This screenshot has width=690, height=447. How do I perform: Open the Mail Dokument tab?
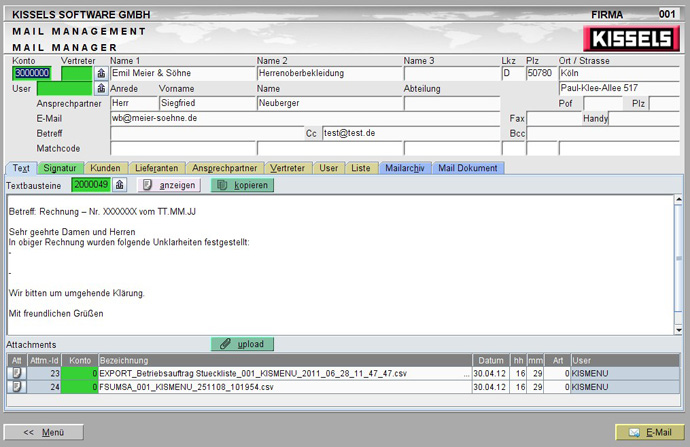pyautogui.click(x=468, y=168)
